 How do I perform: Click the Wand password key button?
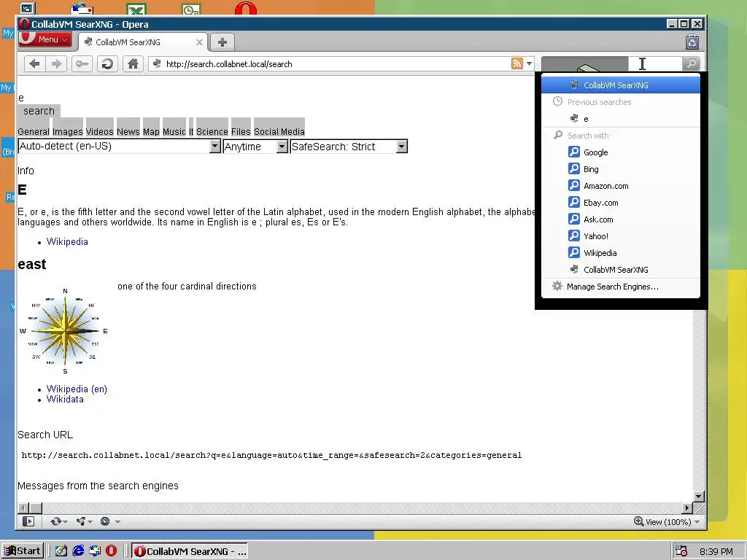pos(82,64)
